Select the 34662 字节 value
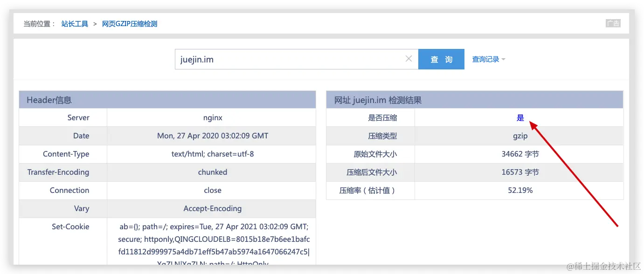 [520, 154]
